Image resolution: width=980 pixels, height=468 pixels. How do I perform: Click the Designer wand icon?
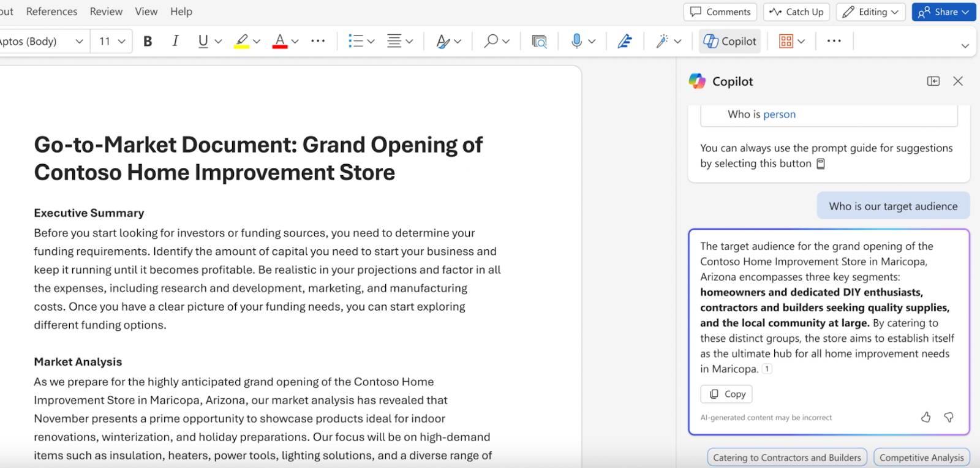coord(662,41)
